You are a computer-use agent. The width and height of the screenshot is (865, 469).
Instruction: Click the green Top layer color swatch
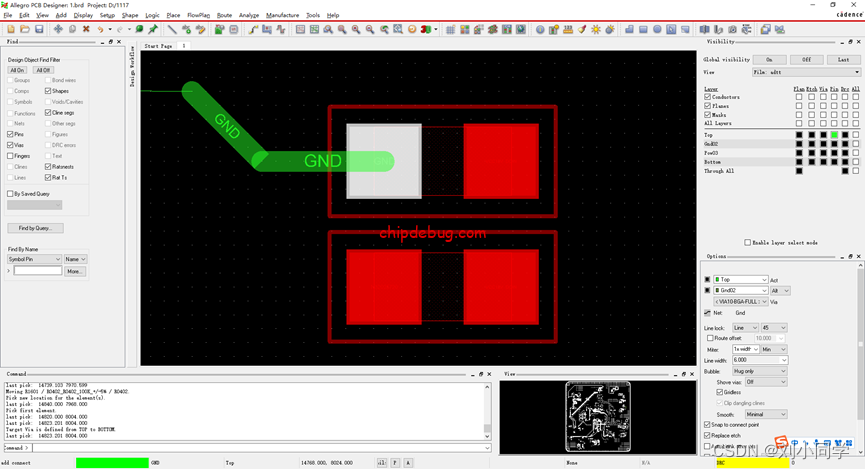[x=834, y=135]
